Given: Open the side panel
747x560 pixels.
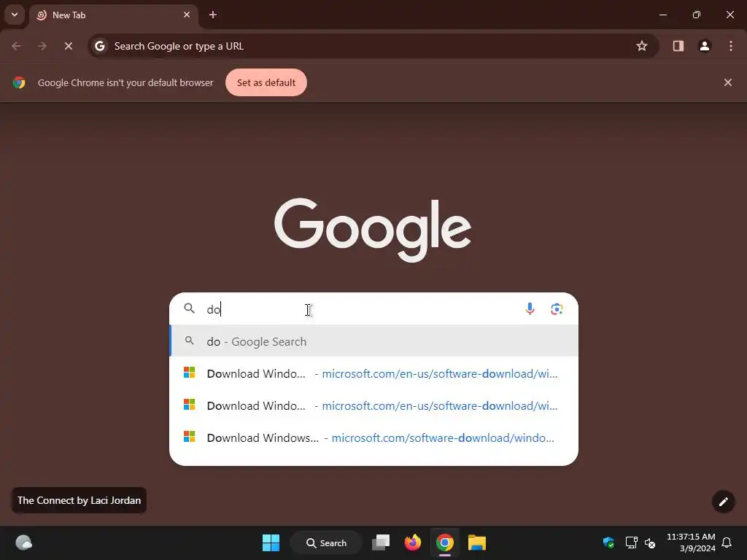Looking at the screenshot, I should click(x=678, y=46).
